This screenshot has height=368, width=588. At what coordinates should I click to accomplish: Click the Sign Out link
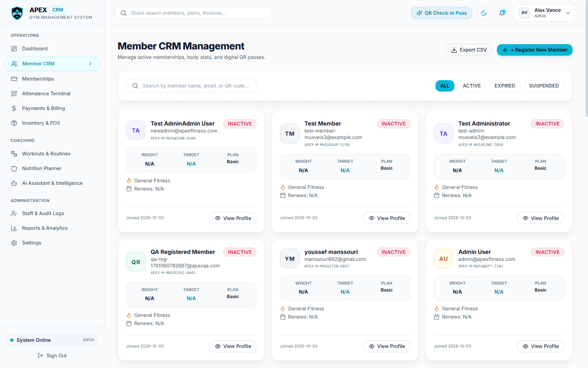point(52,356)
